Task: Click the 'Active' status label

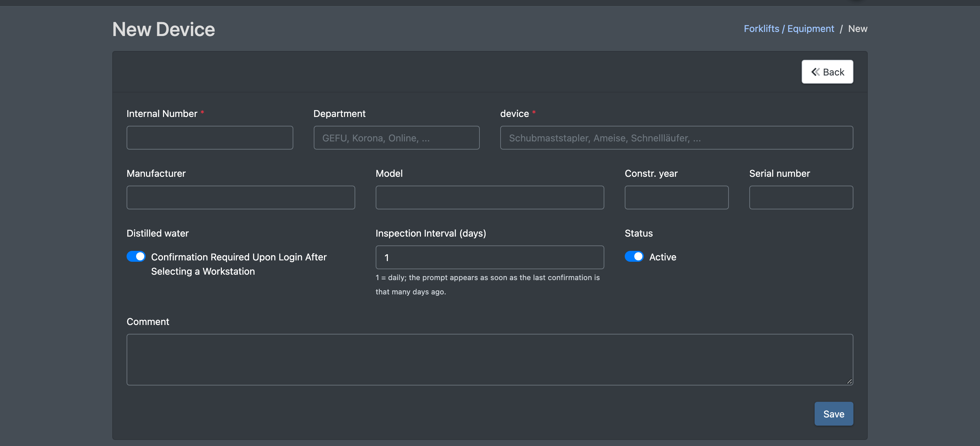Action: [662, 257]
